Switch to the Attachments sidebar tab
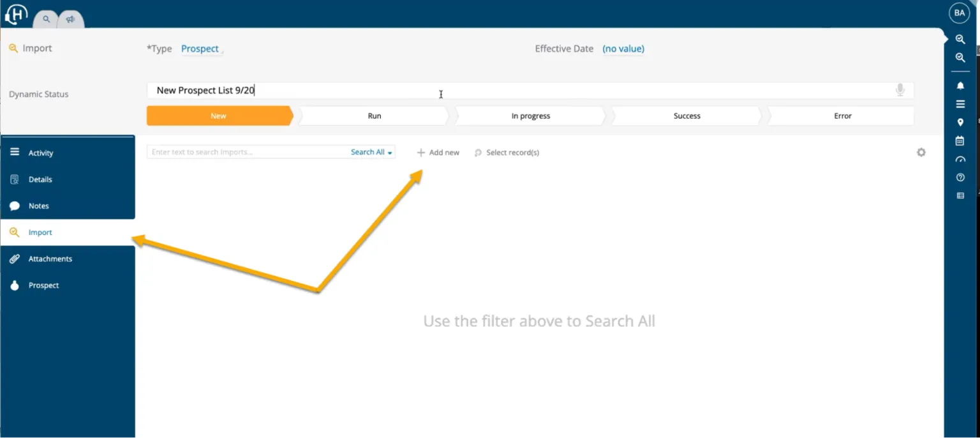The width and height of the screenshot is (980, 438). (50, 259)
